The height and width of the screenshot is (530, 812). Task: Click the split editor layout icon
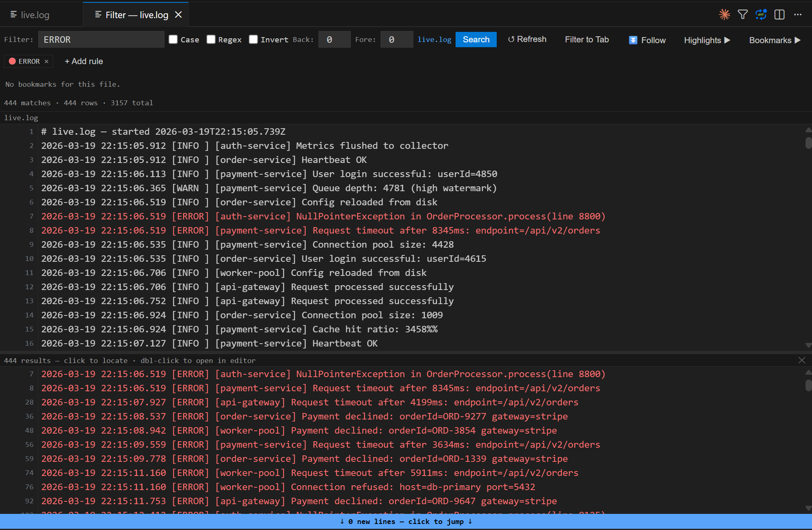coord(779,15)
